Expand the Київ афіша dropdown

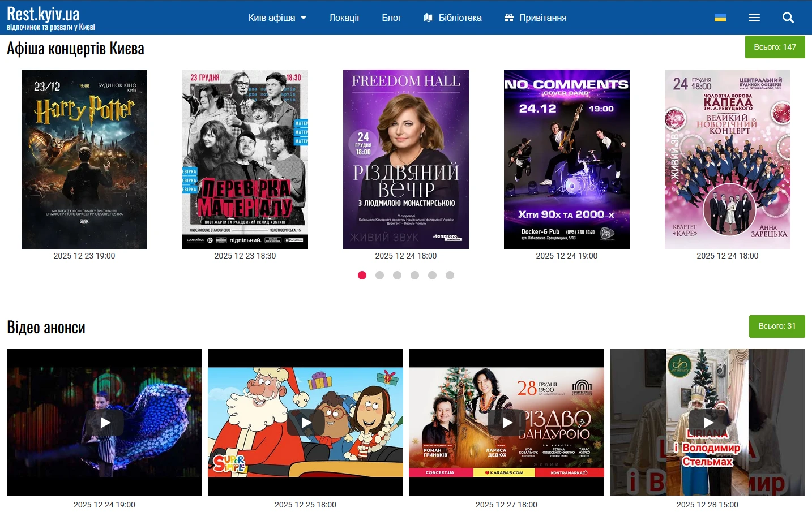coord(277,18)
